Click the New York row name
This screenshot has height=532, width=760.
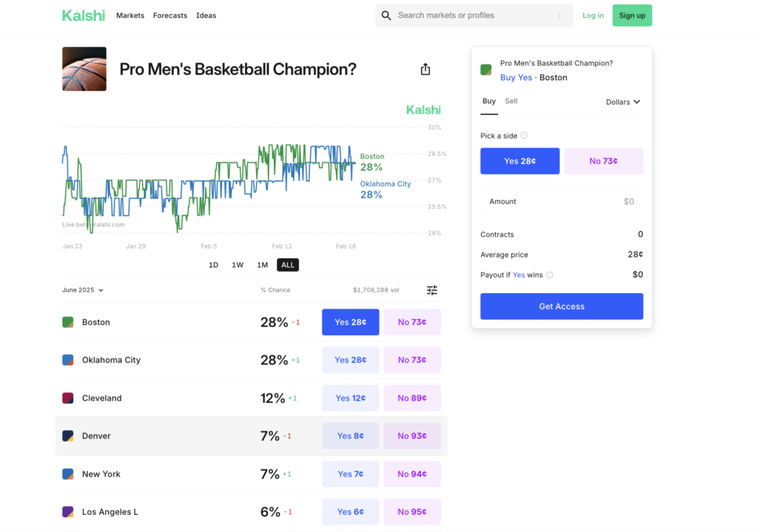coord(101,474)
